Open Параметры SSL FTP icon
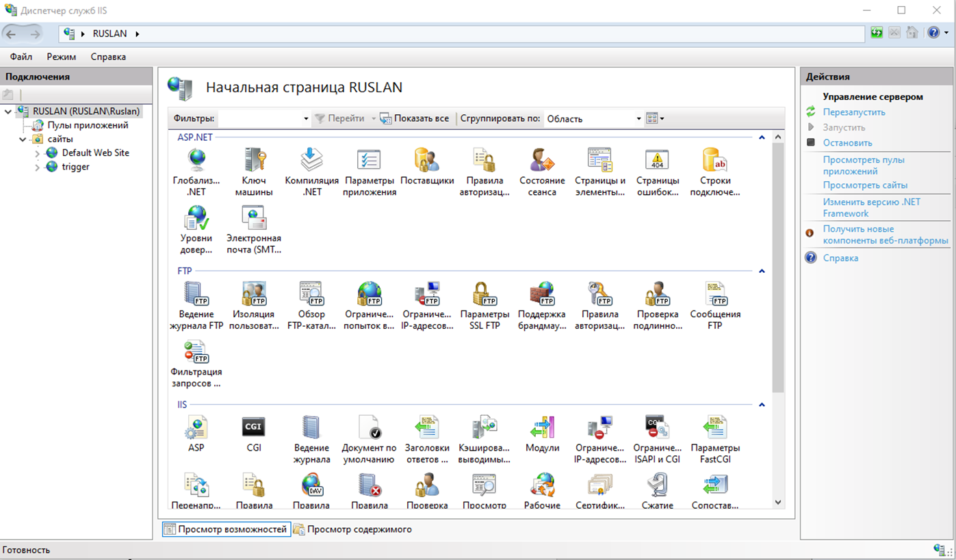 coord(485,295)
